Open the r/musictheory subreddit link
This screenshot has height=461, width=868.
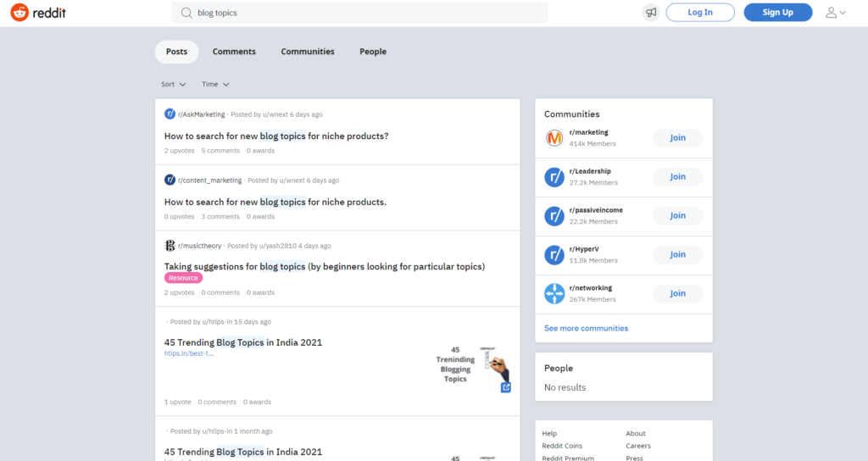(x=200, y=246)
